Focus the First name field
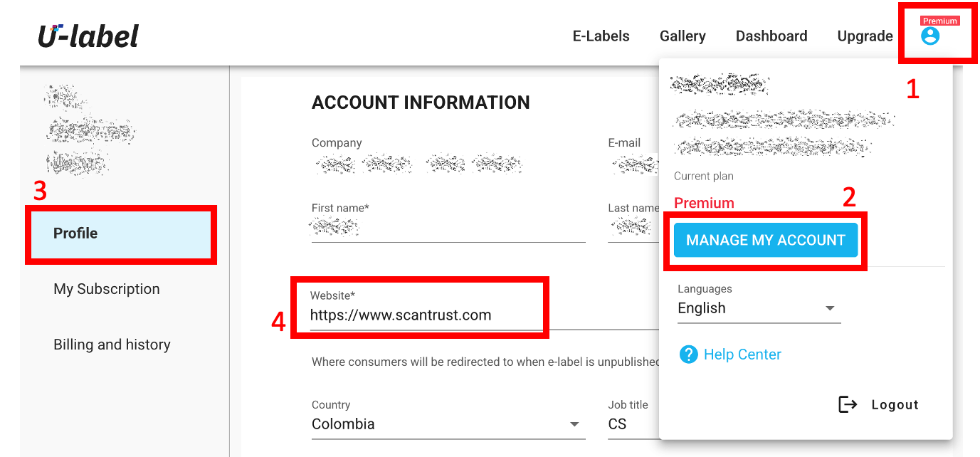980x457 pixels. 448,229
